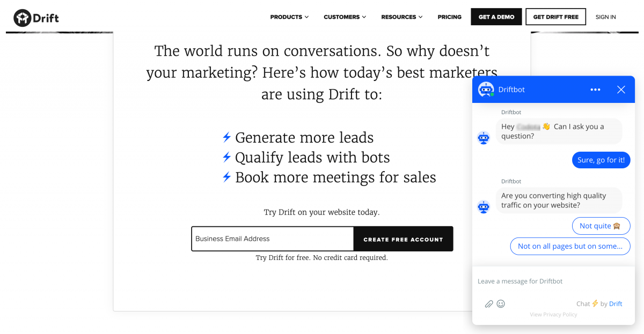Viewport: 644px width, 334px height.
Task: Focus the Business Email Address field
Action: click(272, 239)
